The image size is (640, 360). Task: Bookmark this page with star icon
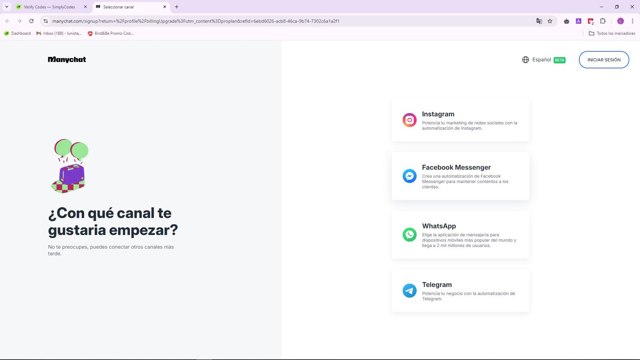pos(550,21)
